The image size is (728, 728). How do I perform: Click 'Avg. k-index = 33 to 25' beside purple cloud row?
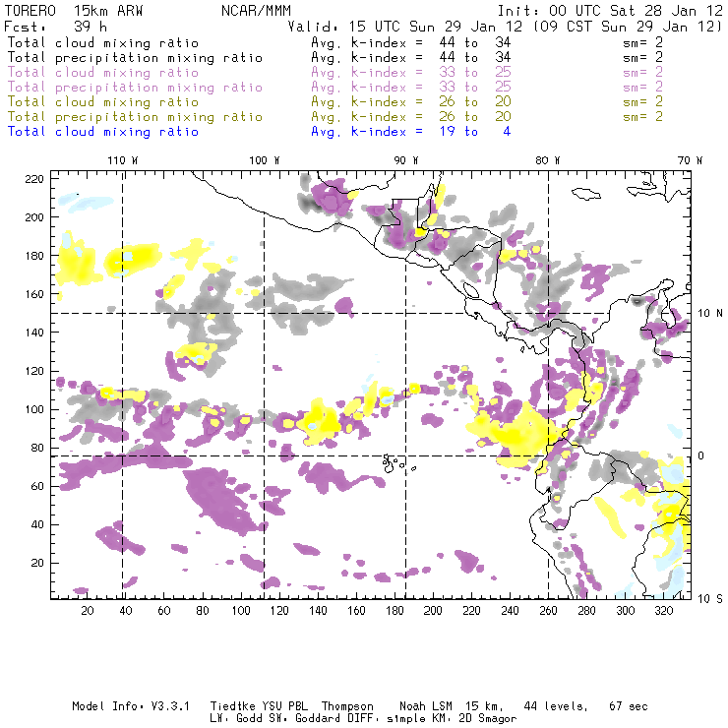tap(411, 73)
